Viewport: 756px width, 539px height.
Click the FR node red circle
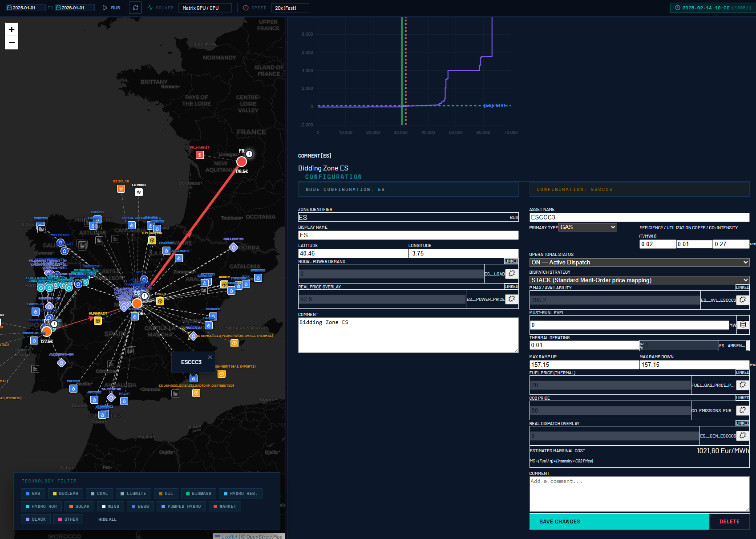coord(242,161)
